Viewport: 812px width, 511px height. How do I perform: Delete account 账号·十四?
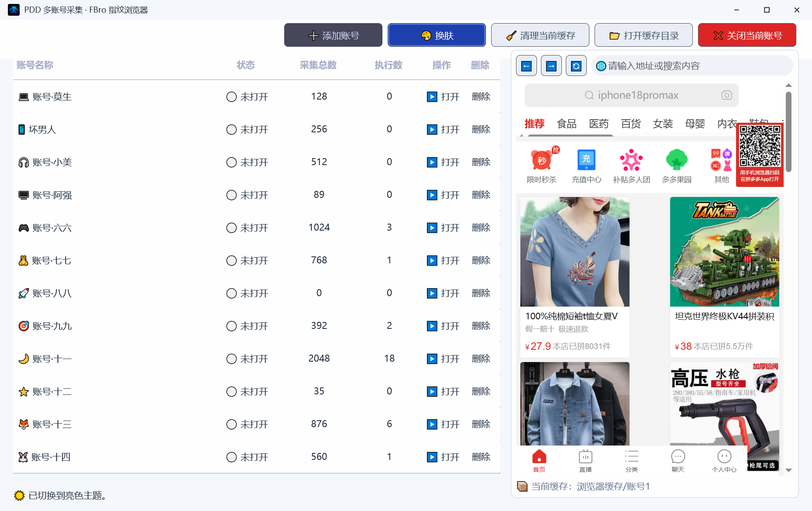tap(481, 457)
